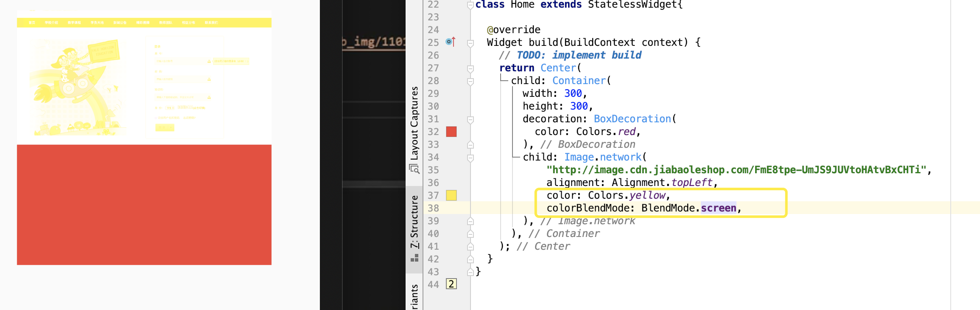This screenshot has height=310, width=980.
Task: Click the 'return' keyword on line 27
Action: tap(516, 68)
